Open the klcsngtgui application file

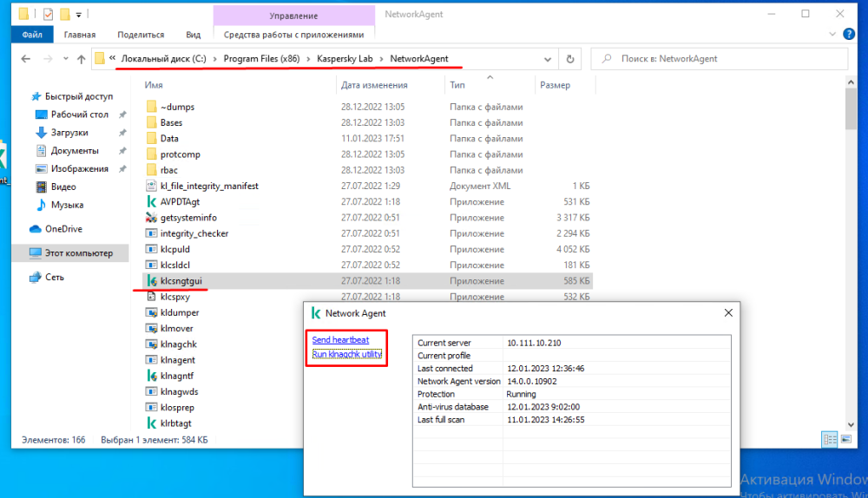tap(181, 281)
